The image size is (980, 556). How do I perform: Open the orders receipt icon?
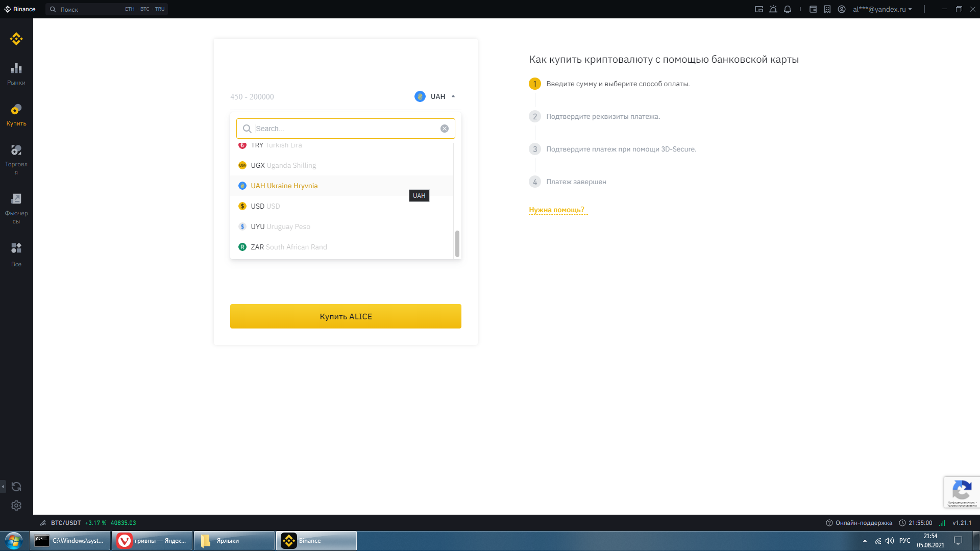coord(827,9)
